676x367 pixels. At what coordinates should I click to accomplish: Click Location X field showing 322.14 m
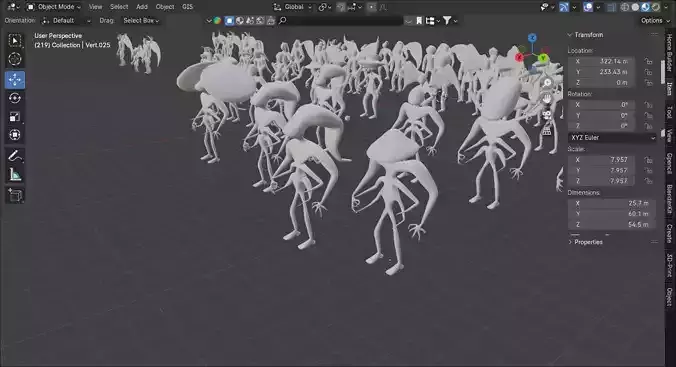coord(601,61)
